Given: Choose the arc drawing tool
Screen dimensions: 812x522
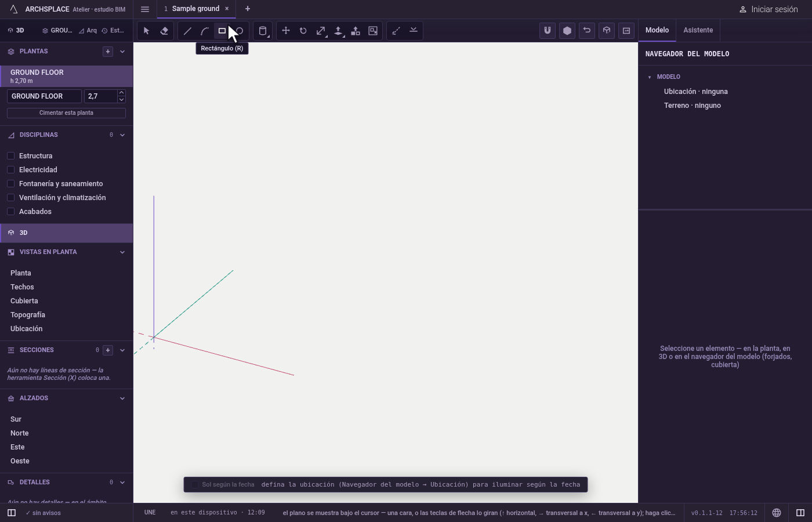Looking at the screenshot, I should coord(205,31).
